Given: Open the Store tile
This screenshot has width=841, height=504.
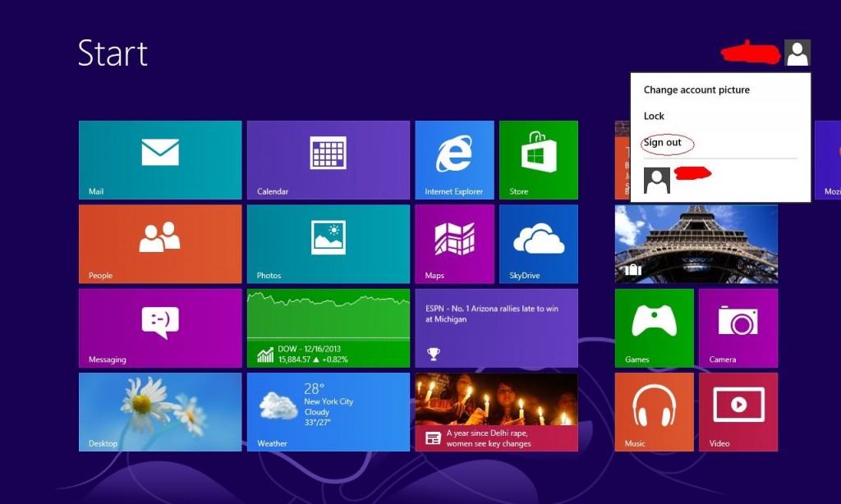Looking at the screenshot, I should coord(539,160).
